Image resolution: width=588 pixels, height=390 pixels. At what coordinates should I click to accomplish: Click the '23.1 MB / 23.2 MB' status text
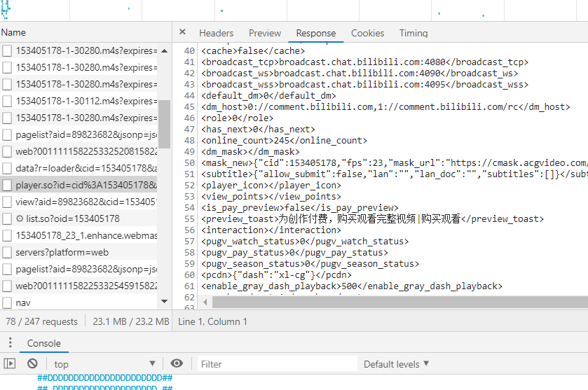[131, 321]
